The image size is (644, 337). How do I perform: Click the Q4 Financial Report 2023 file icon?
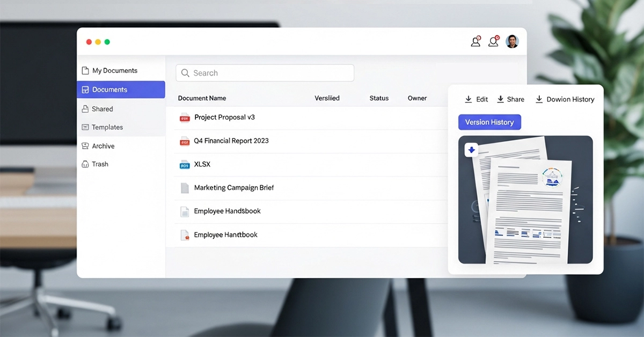coord(185,141)
